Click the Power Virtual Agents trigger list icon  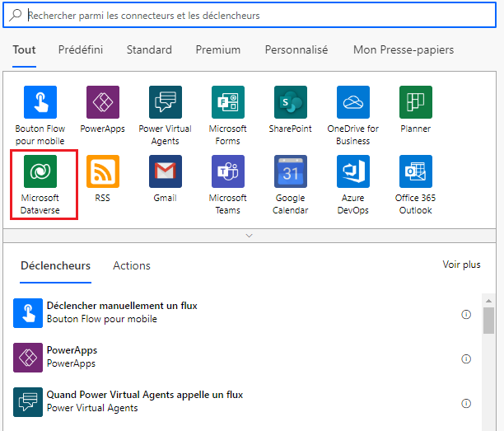tap(28, 402)
